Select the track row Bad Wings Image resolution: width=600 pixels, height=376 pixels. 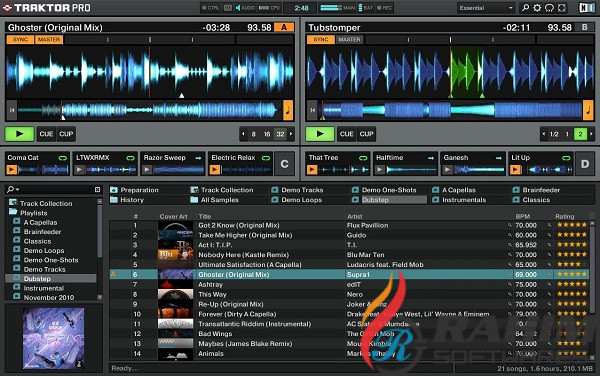click(349, 334)
